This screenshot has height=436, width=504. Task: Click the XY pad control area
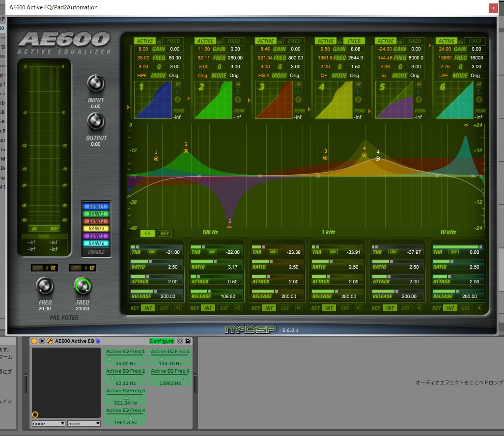pos(66,382)
